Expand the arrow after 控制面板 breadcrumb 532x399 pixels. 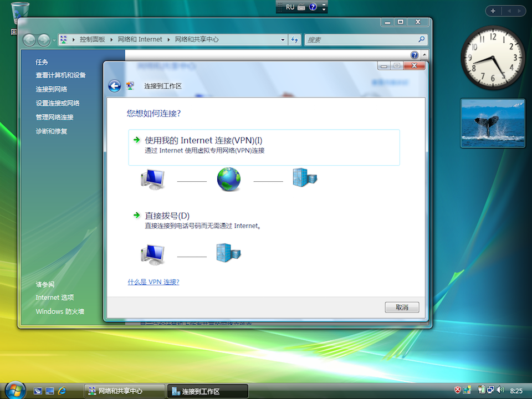[x=111, y=40]
